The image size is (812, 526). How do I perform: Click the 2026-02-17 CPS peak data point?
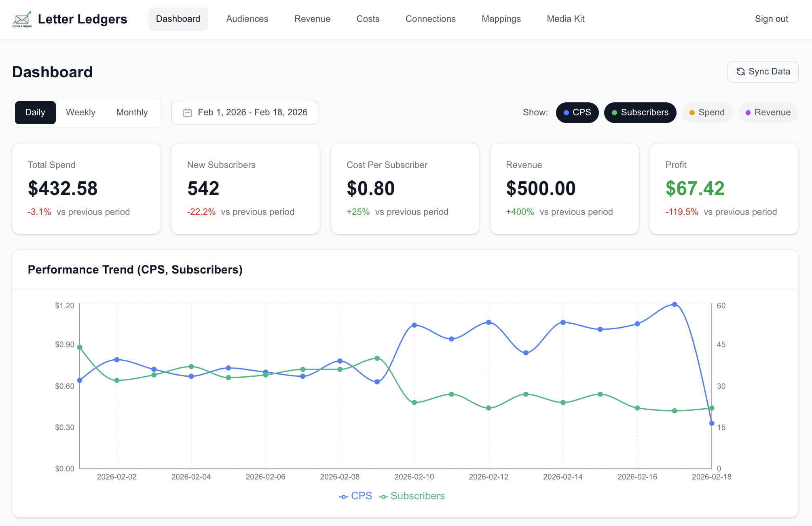pos(674,304)
